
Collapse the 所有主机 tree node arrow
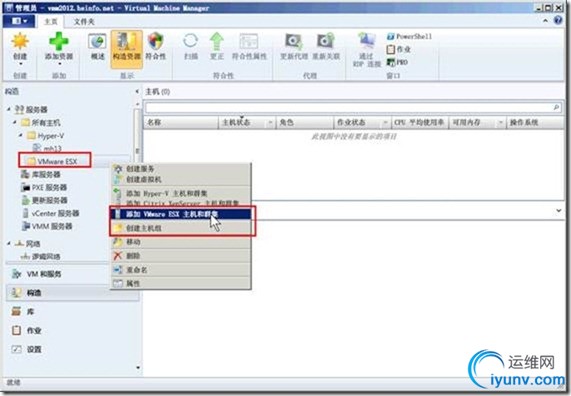tap(15, 122)
